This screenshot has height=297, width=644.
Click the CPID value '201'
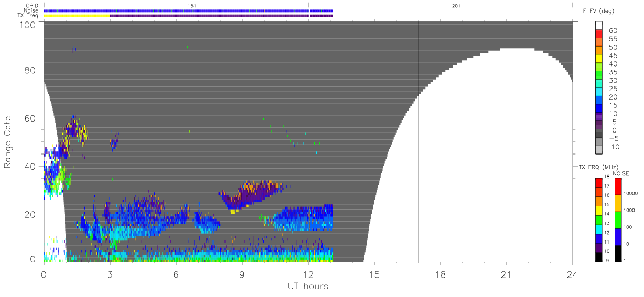456,5
